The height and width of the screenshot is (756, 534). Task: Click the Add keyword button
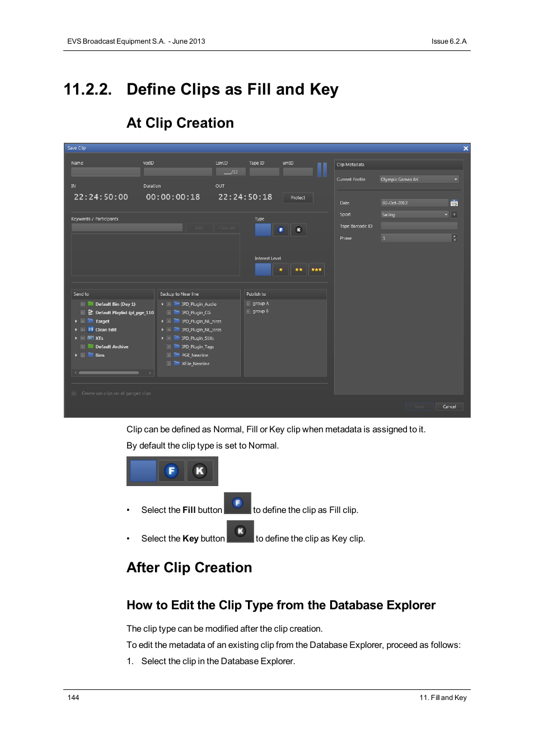pyautogui.click(x=199, y=228)
